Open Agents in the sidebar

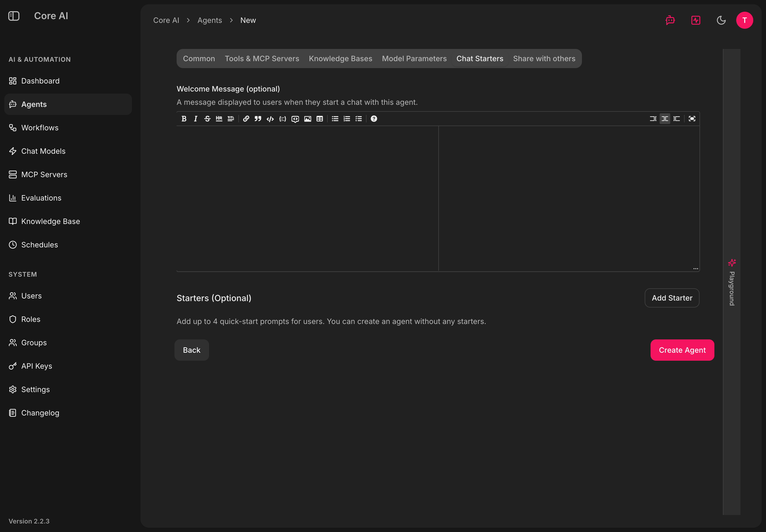click(x=68, y=104)
